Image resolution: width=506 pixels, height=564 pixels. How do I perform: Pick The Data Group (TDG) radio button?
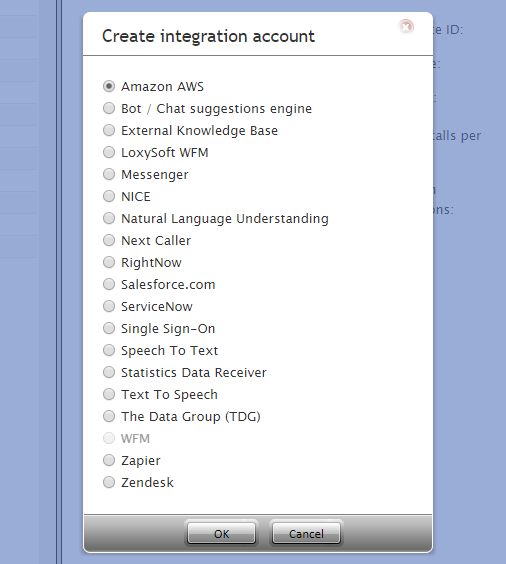(109, 416)
